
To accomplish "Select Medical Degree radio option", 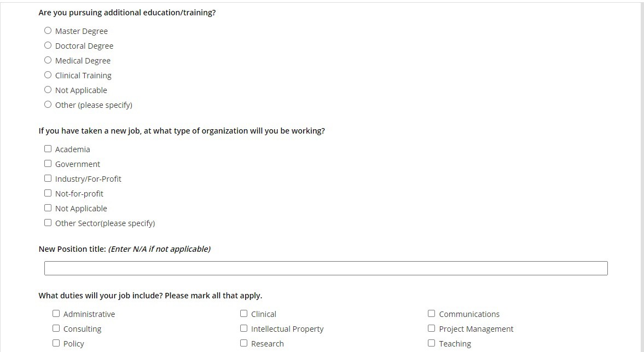I will click(x=48, y=60).
